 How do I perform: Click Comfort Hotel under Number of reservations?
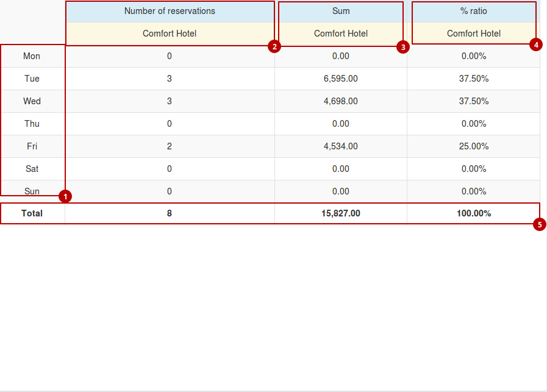point(170,34)
